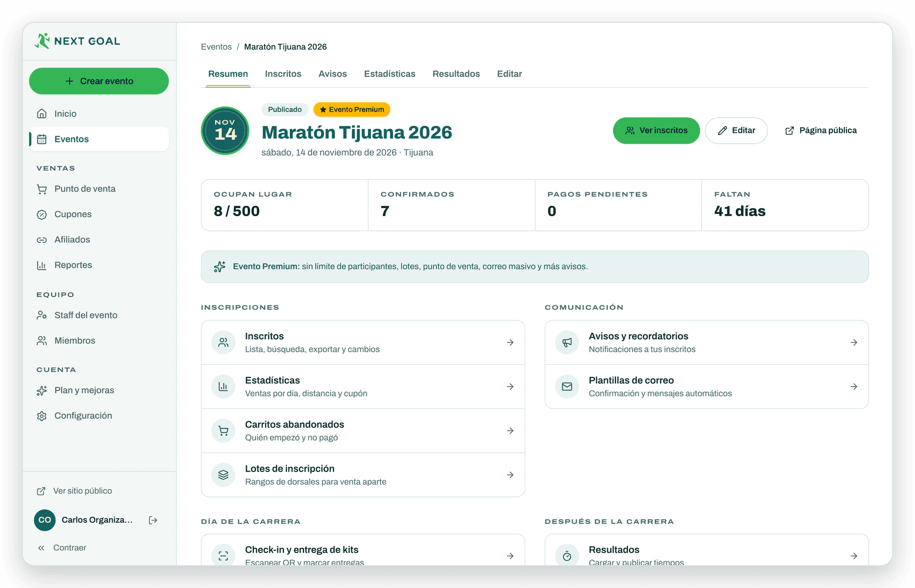Click the Ver sitio público external icon

(x=41, y=491)
